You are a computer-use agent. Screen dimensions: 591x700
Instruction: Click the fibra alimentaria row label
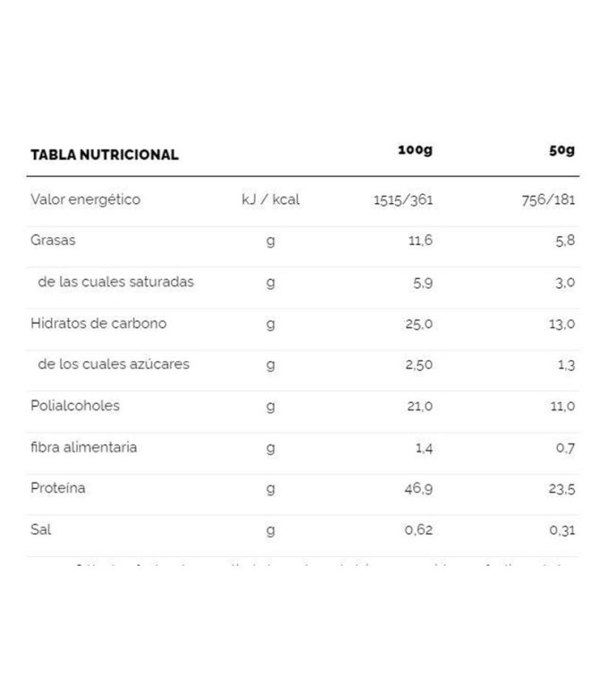[x=83, y=446]
